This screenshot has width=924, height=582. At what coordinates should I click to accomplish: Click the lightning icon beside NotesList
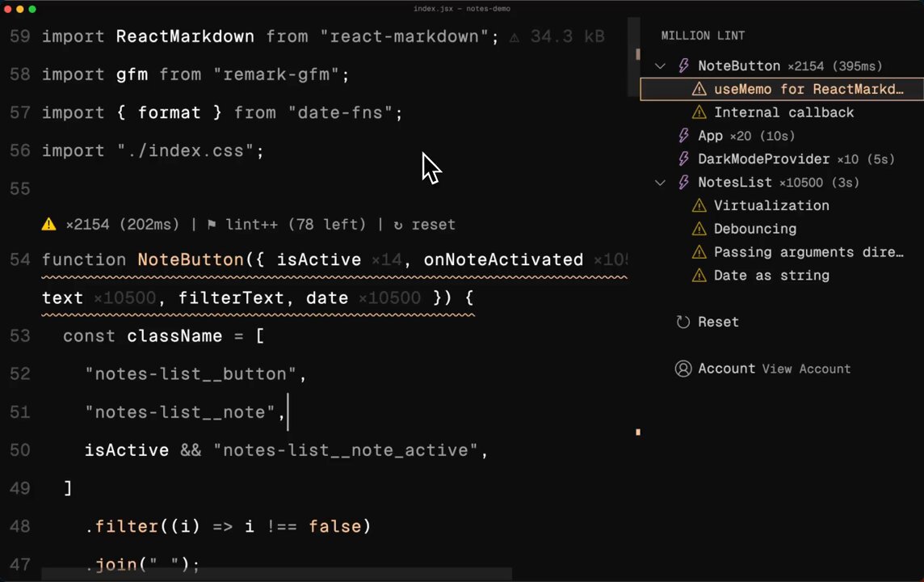[x=683, y=183]
